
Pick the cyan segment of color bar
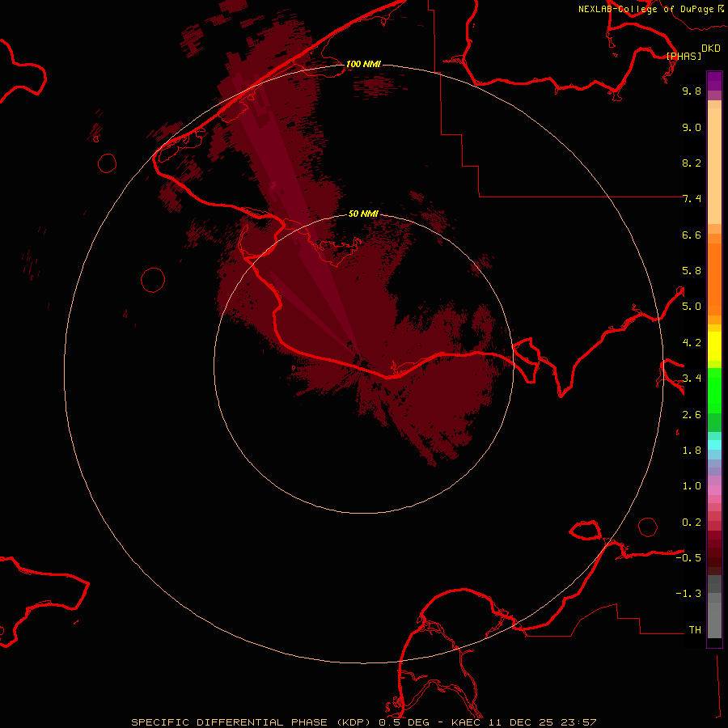714,445
